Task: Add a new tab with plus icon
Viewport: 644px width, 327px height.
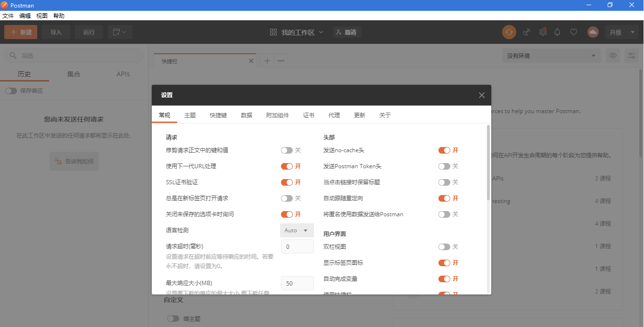Action: tap(267, 61)
